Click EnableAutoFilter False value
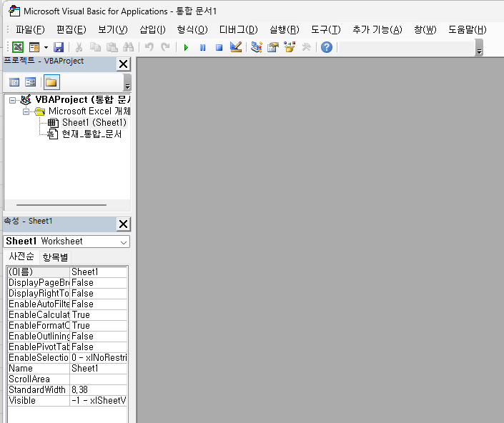 coord(99,304)
